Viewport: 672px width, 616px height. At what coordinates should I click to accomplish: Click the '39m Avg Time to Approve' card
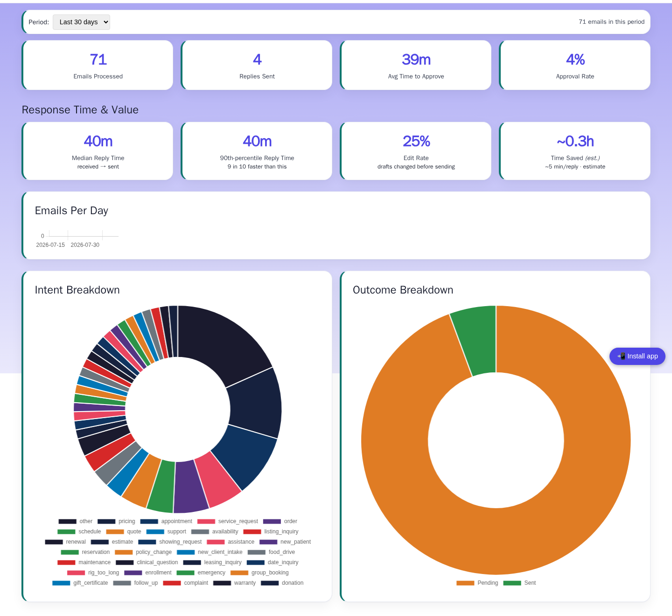click(x=416, y=65)
